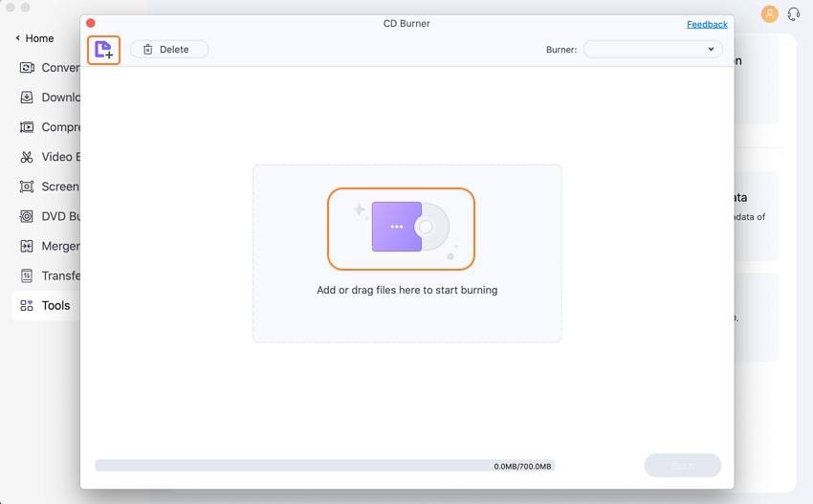Select the Video Editor scissors icon

(x=27, y=157)
